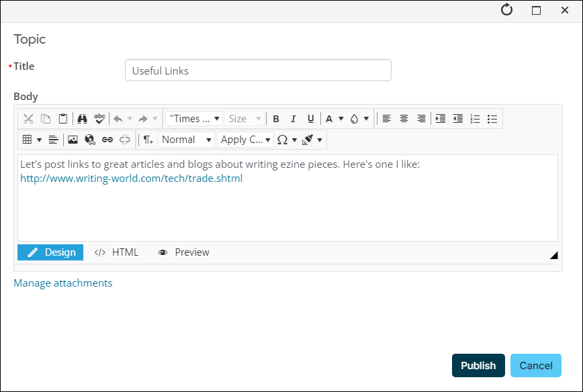The height and width of the screenshot is (392, 583).
Task: Increase indent of the paragraph
Action: [x=440, y=119]
